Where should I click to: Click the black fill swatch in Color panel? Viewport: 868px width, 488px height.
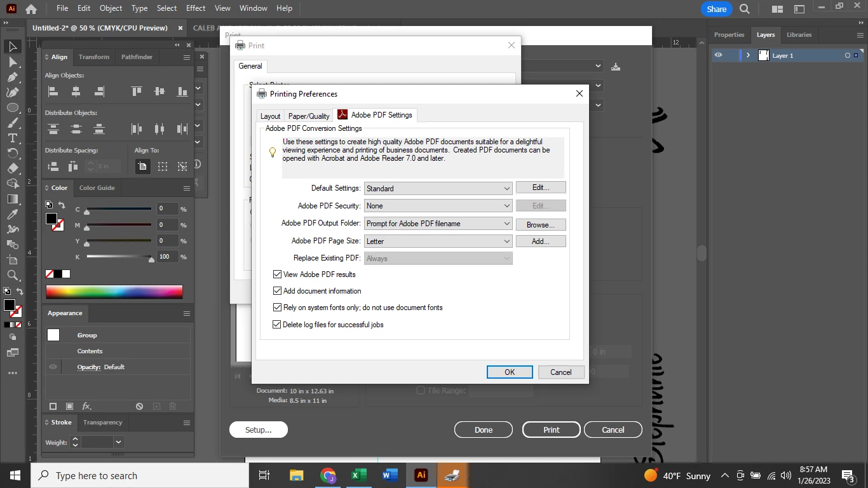[51, 219]
